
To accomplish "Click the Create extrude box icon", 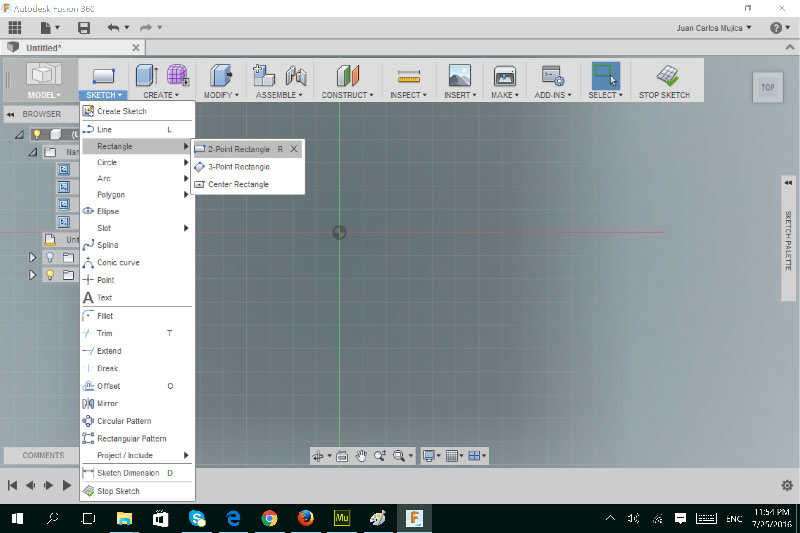I will click(147, 75).
